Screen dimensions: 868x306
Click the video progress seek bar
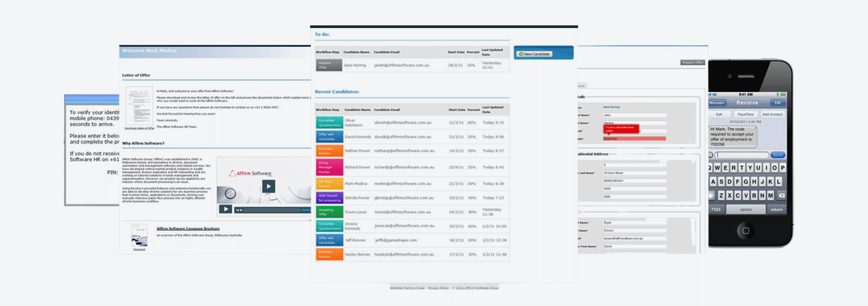click(272, 210)
